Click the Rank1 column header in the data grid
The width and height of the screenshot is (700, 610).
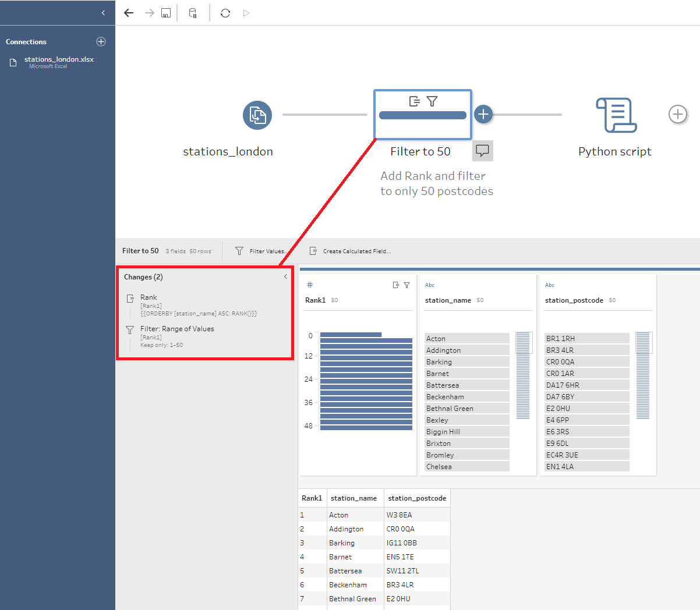(x=312, y=498)
